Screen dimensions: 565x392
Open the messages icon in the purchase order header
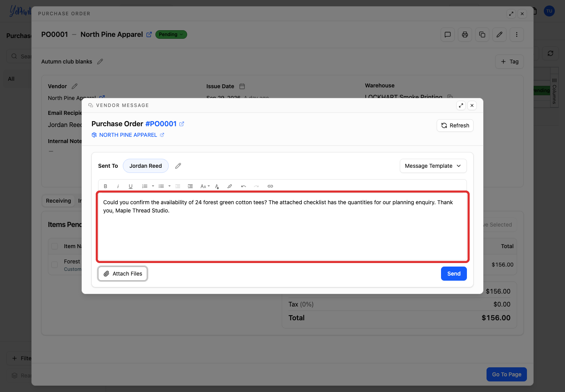(448, 34)
